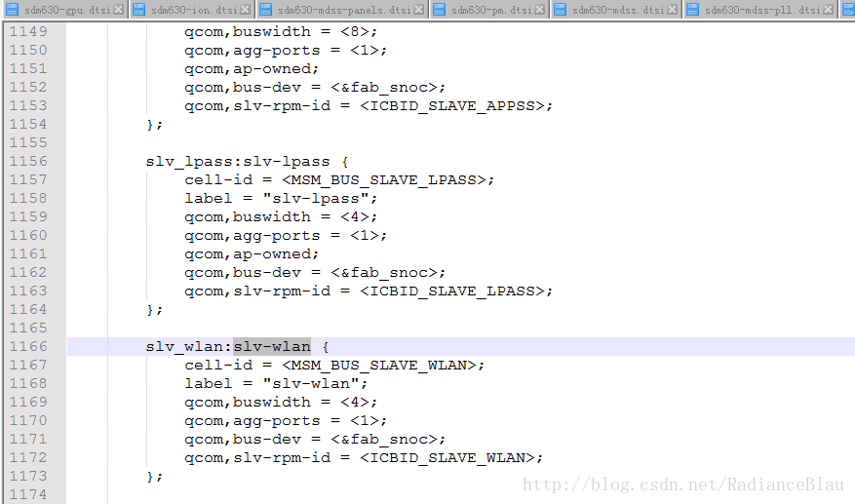Click "qcom,bus-dev = <&fab_snoc>;" on line 1171
The width and height of the screenshot is (855, 504).
pyautogui.click(x=315, y=439)
